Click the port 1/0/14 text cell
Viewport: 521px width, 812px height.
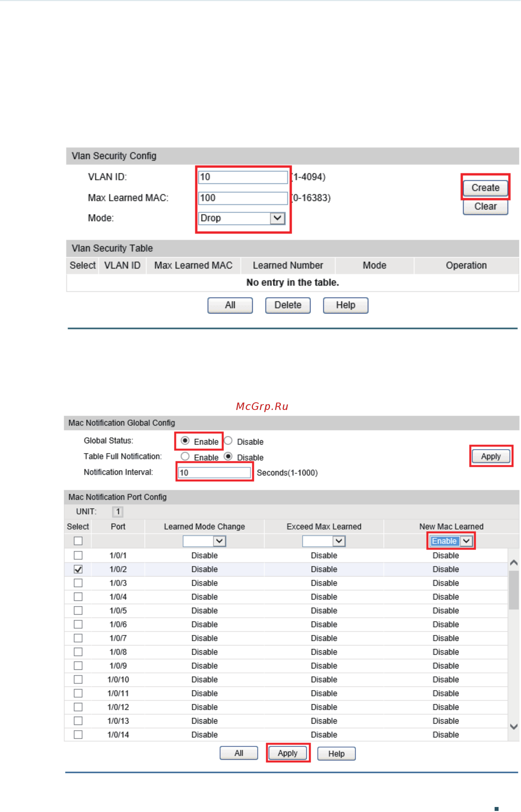[x=118, y=734]
